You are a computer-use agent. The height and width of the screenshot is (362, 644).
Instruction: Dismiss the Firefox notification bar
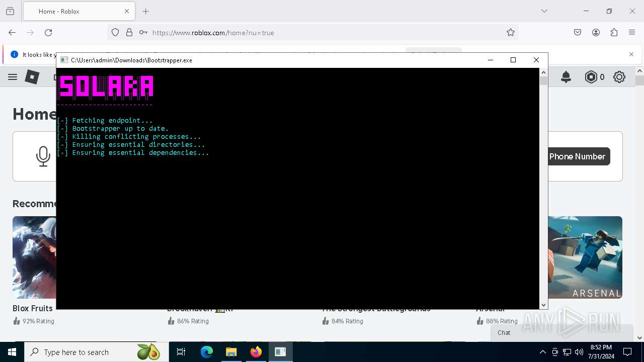coord(631,54)
